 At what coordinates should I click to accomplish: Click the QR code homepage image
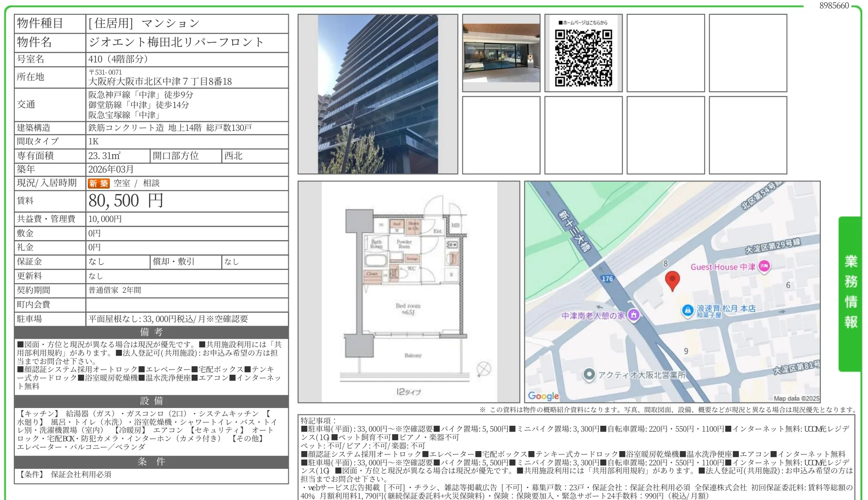coord(583,58)
